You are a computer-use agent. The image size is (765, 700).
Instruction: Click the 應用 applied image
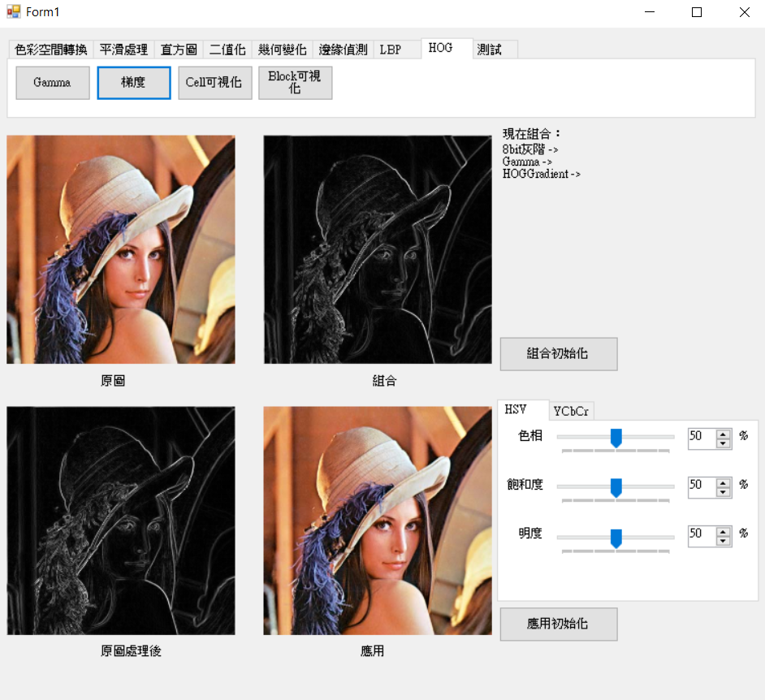[x=378, y=521]
